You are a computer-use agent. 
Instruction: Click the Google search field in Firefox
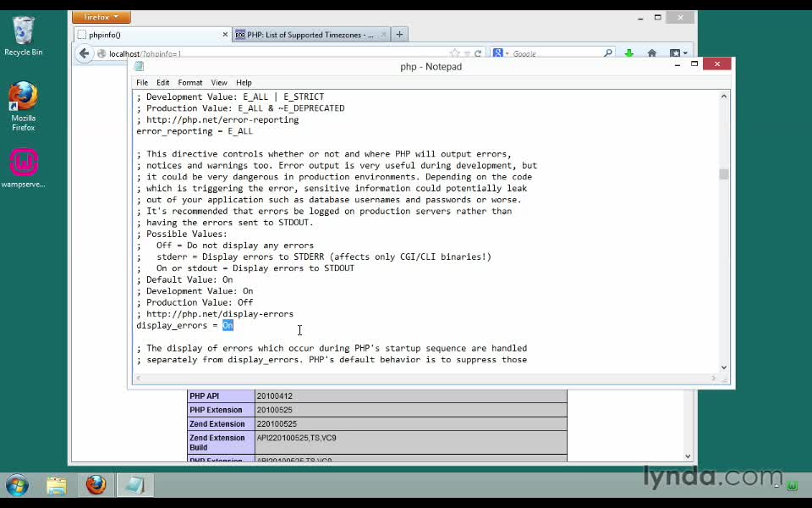point(554,53)
